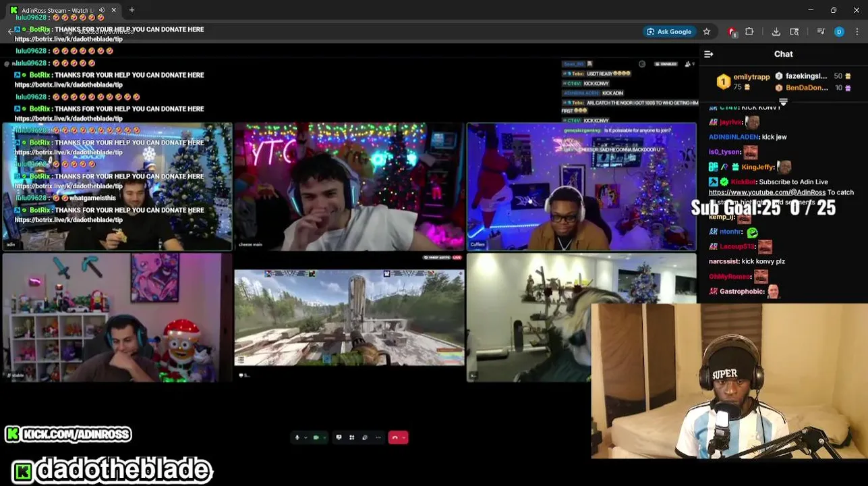Click the share screen icon in call bar
Viewport: 868px width, 486px height.
tap(339, 437)
